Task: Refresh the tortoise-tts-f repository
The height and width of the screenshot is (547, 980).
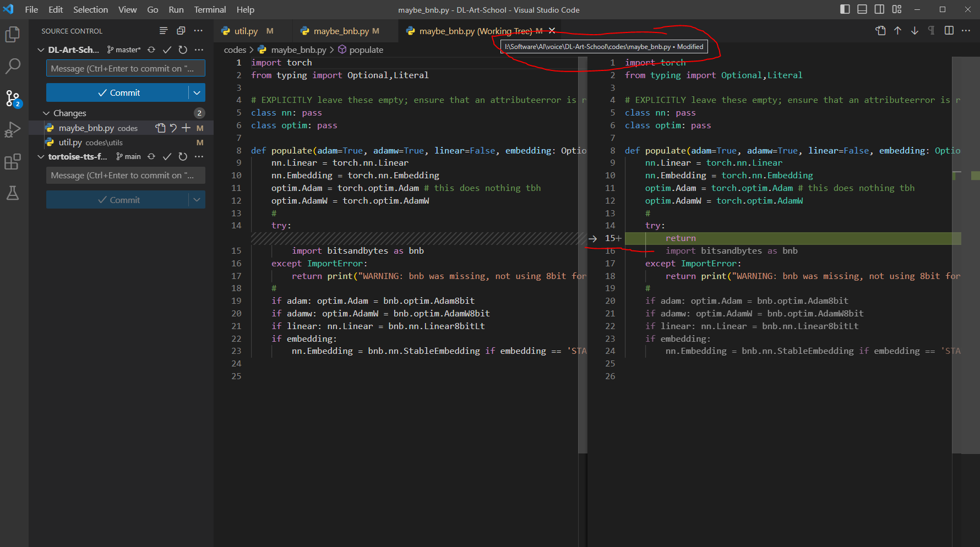Action: pos(183,156)
